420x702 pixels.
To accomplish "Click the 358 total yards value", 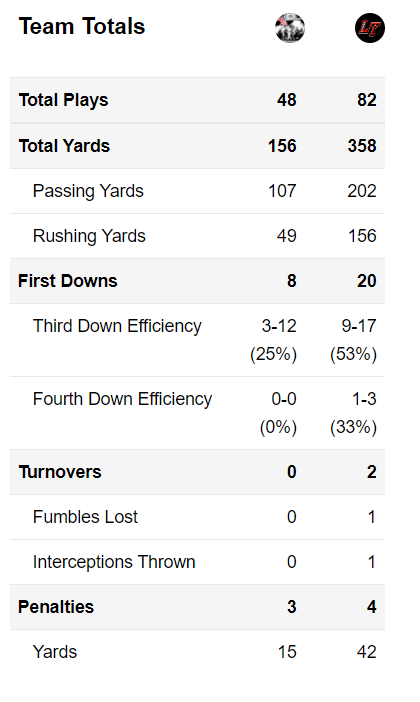I will [362, 146].
